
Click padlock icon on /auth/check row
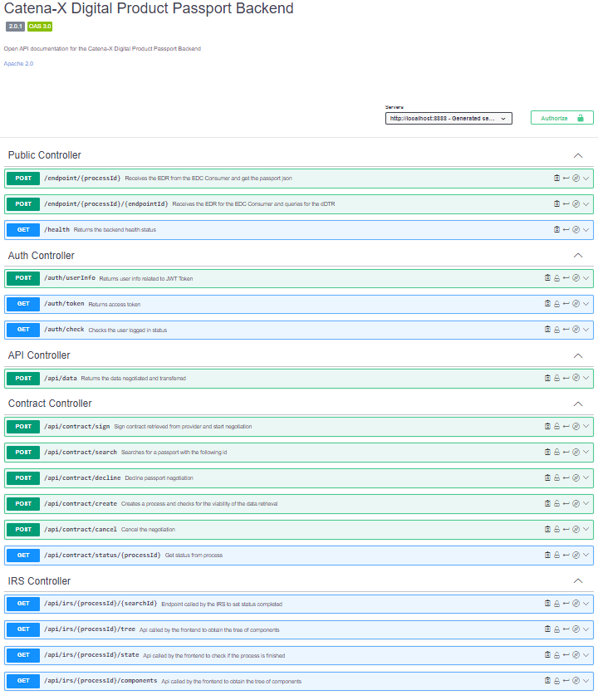pyautogui.click(x=557, y=330)
